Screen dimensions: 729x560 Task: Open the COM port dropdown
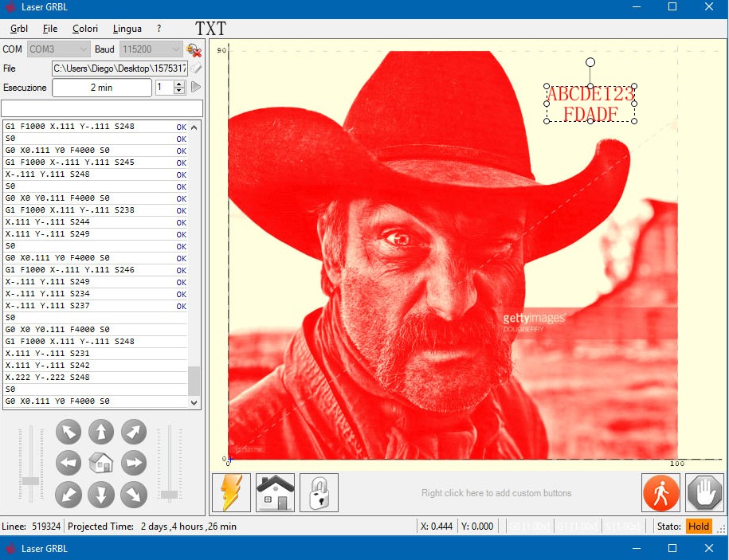[58, 49]
